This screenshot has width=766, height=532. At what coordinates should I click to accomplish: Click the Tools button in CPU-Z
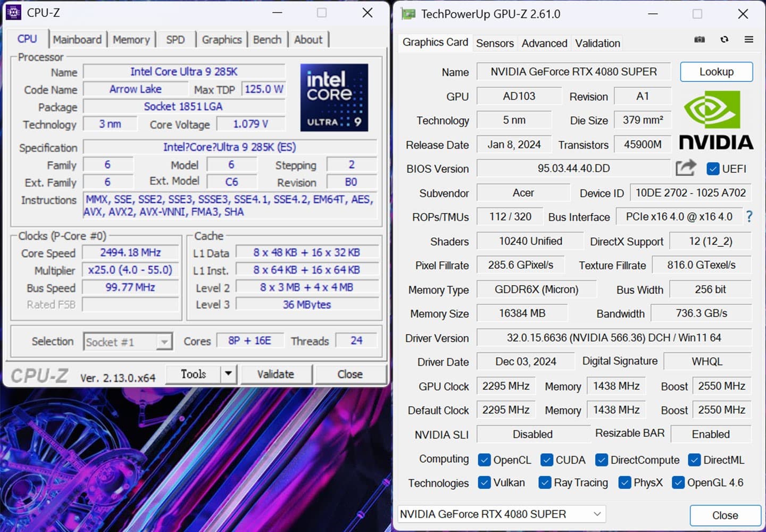193,374
